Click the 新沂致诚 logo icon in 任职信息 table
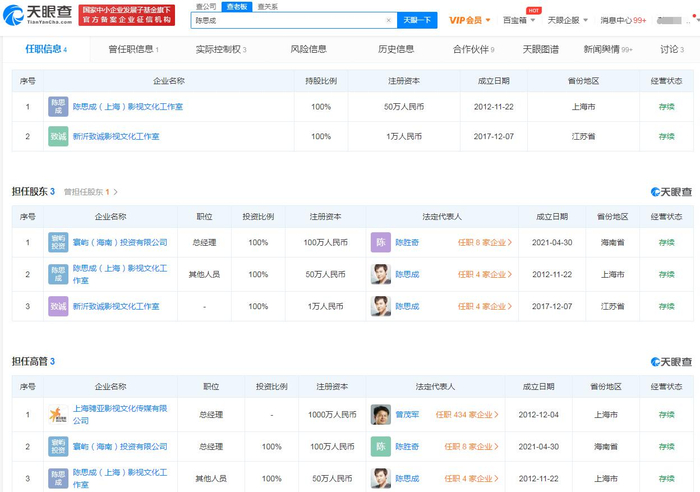700x492 pixels. pos(59,136)
